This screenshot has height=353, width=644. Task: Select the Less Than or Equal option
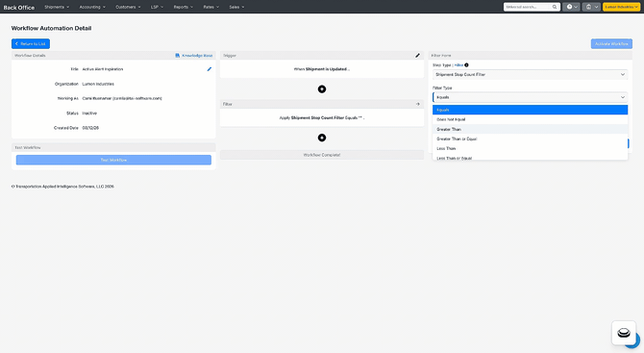coord(530,158)
